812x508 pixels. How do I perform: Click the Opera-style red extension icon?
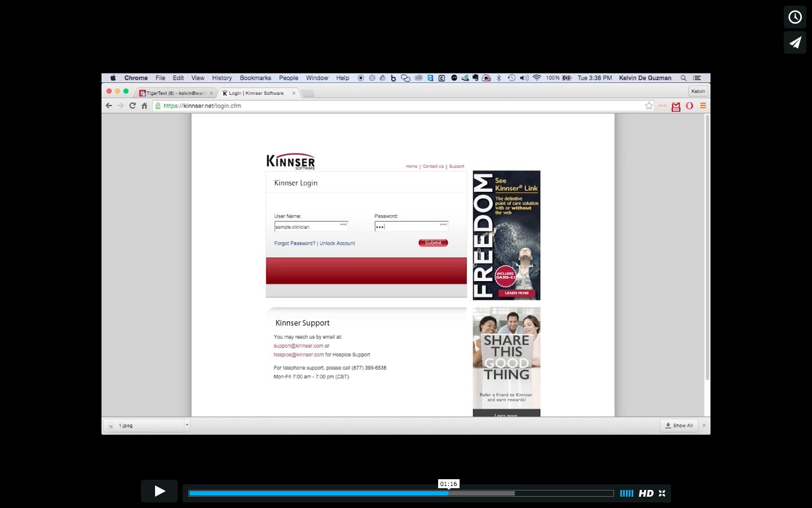[690, 106]
